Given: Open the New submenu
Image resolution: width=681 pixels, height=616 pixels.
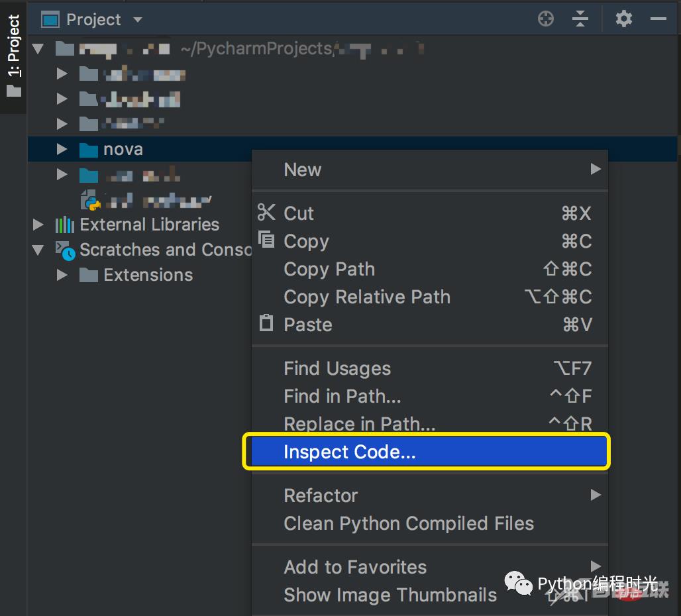Looking at the screenshot, I should [302, 170].
